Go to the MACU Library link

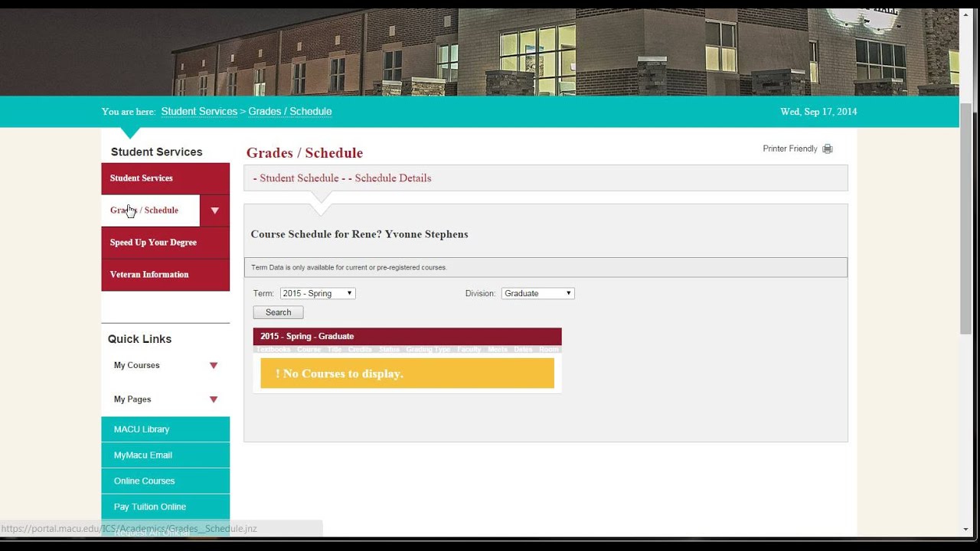165,429
